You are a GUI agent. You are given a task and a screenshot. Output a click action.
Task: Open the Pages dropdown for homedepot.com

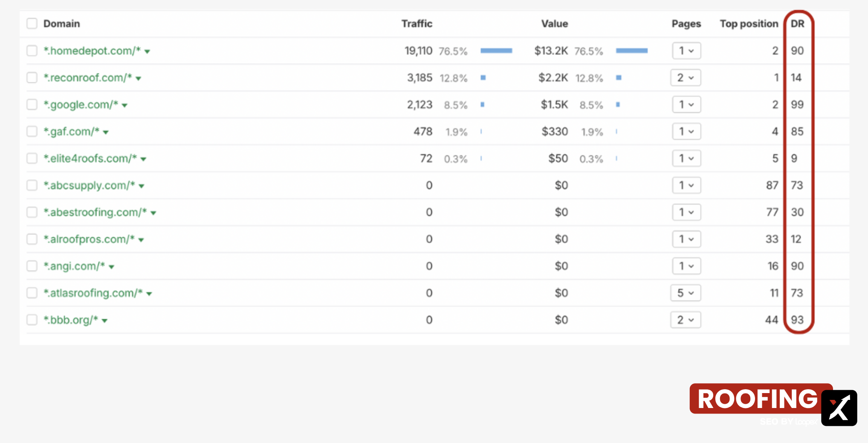[x=686, y=51]
